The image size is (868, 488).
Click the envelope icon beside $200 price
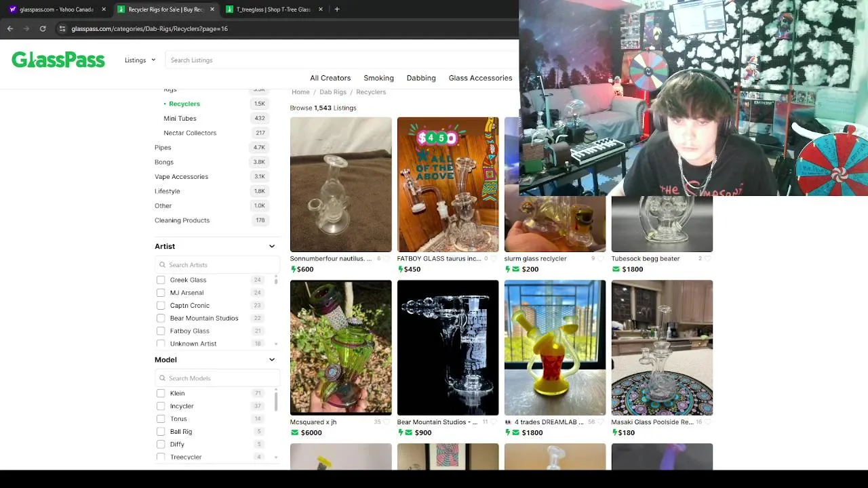click(x=515, y=269)
